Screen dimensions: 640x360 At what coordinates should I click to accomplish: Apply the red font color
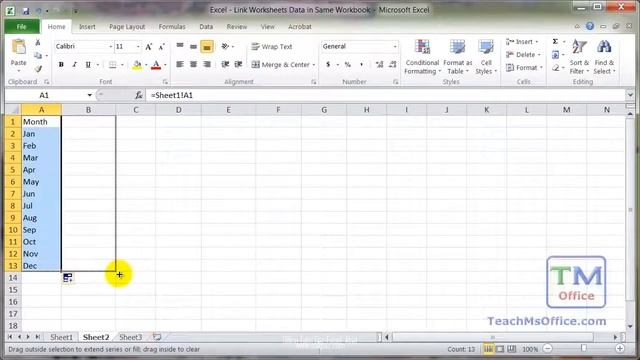coord(156,65)
